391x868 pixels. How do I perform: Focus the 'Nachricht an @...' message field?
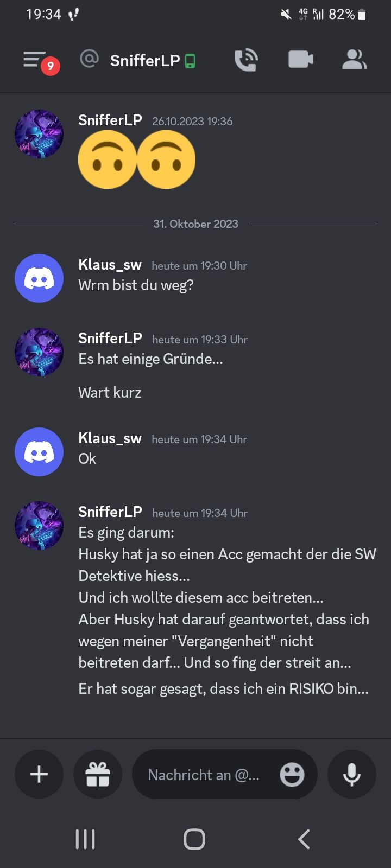pos(225,774)
